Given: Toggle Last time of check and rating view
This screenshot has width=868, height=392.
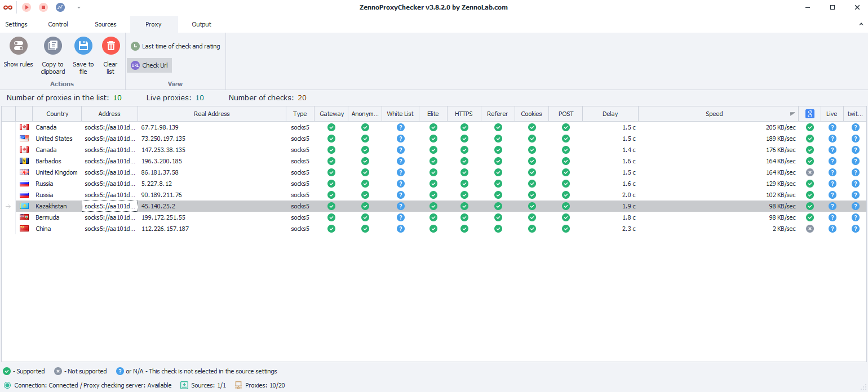Looking at the screenshot, I should tap(176, 46).
